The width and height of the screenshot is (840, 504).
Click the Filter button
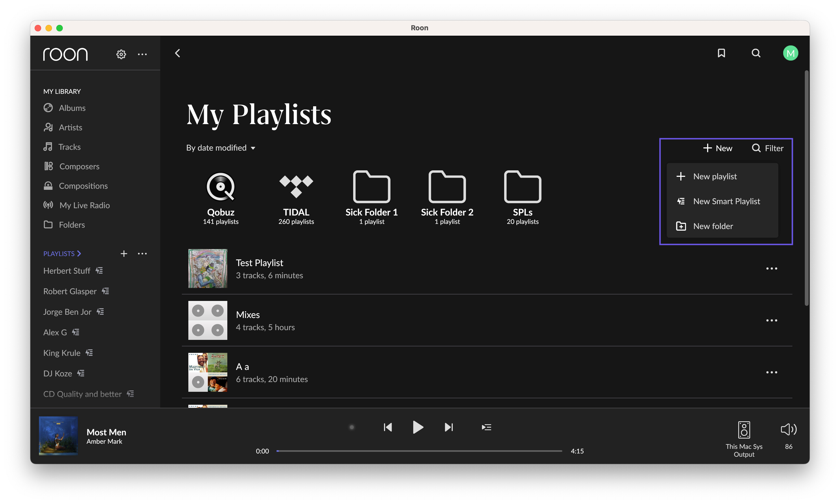coord(767,148)
